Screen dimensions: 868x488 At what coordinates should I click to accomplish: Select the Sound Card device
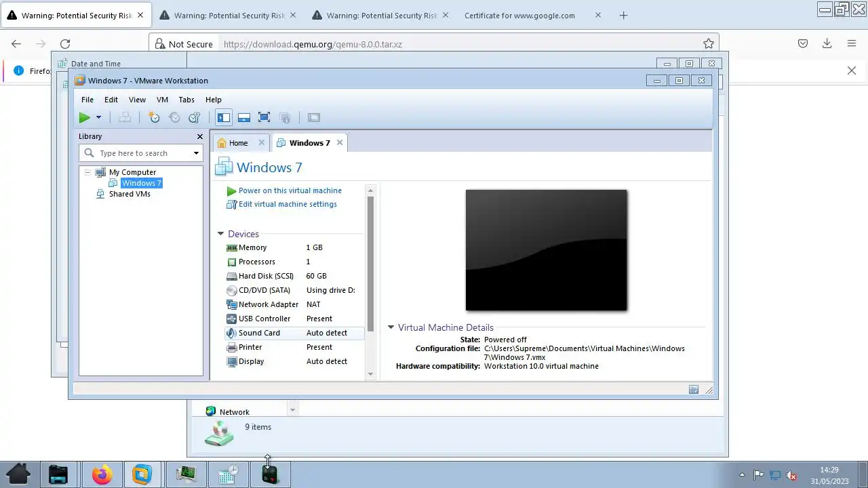coord(294,333)
